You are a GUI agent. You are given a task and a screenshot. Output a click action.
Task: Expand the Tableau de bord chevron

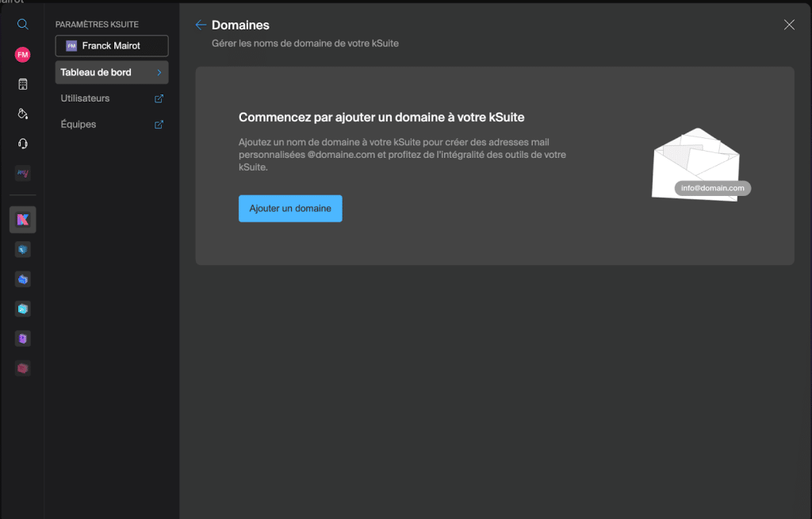point(159,72)
